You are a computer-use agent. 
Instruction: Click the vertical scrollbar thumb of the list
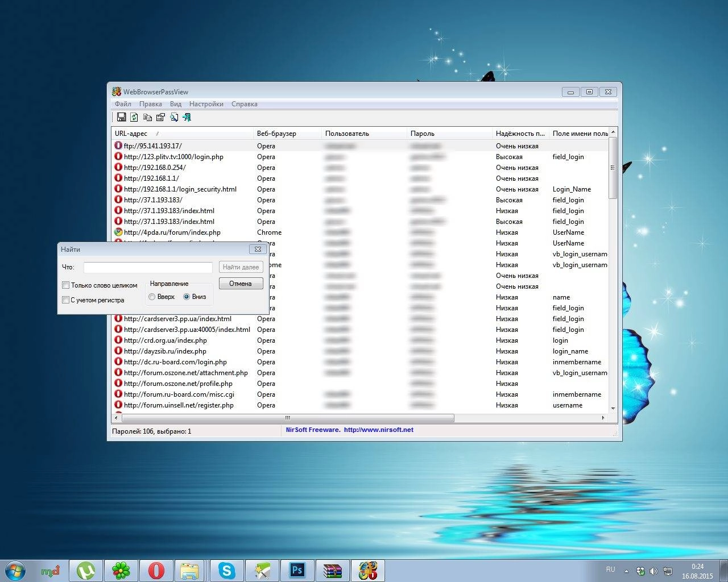(x=613, y=168)
